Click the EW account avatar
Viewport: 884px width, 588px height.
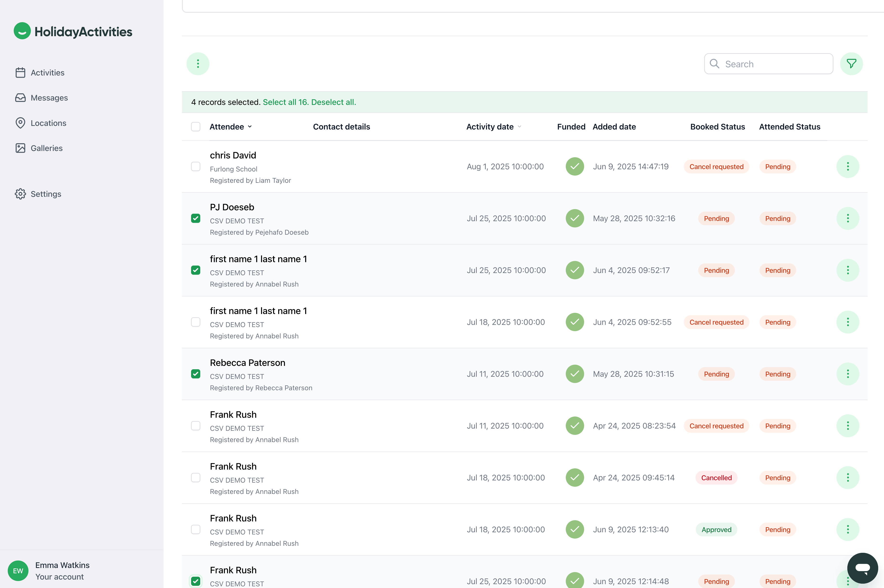pyautogui.click(x=18, y=570)
